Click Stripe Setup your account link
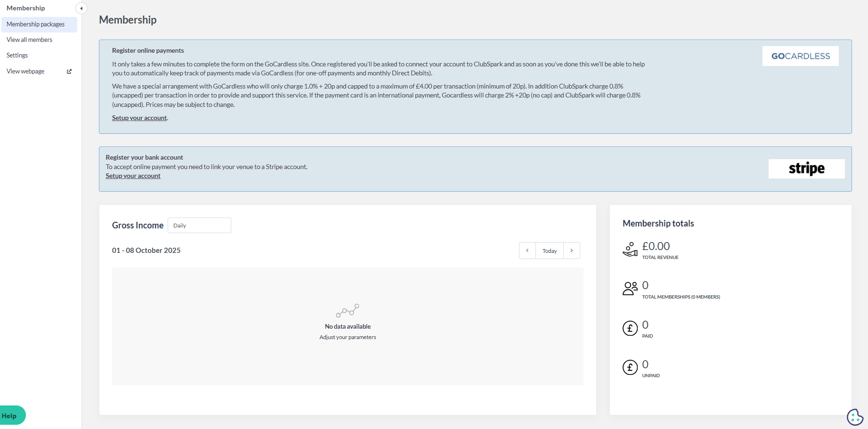This screenshot has width=868, height=429. [133, 176]
